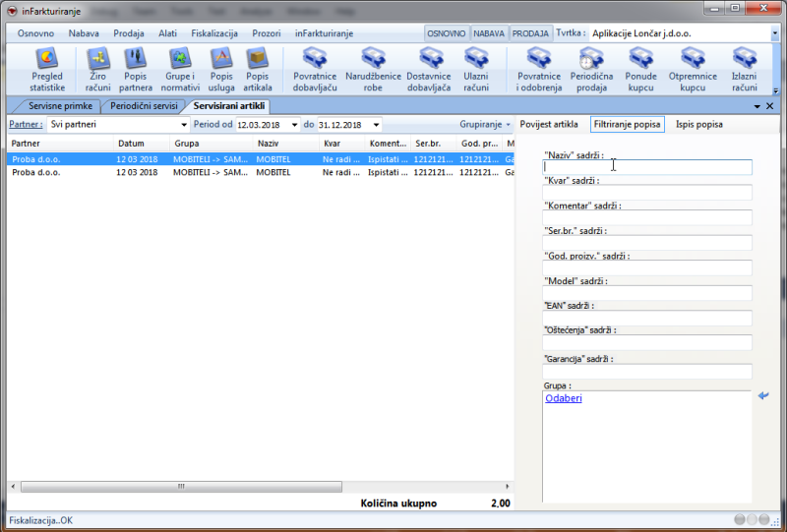The height and width of the screenshot is (532, 787).
Task: Open Povratnice dobavljaču icon
Action: (315, 70)
